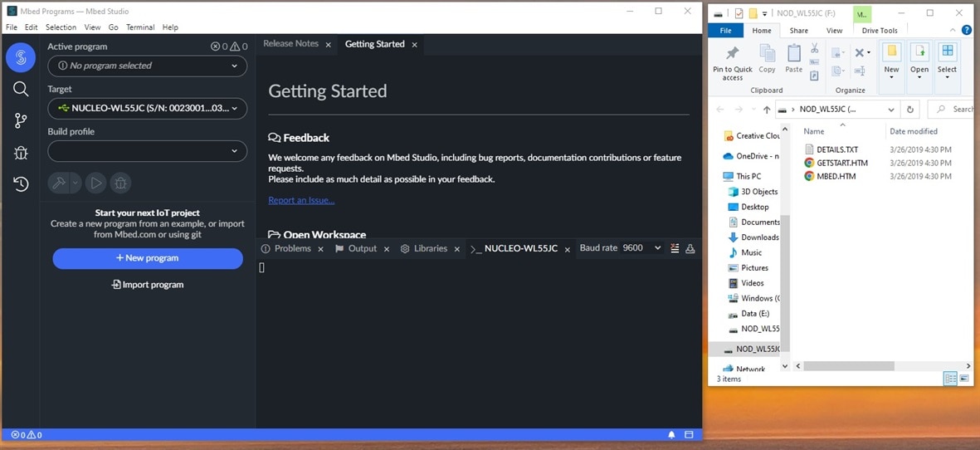Click the clear serial output icon
The width and height of the screenshot is (980, 450).
[675, 248]
